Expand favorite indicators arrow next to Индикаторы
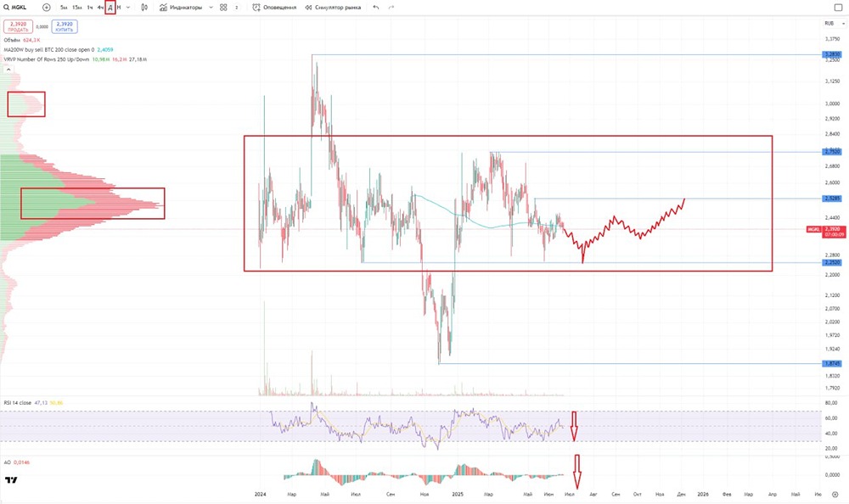The width and height of the screenshot is (849, 504). coord(211,8)
